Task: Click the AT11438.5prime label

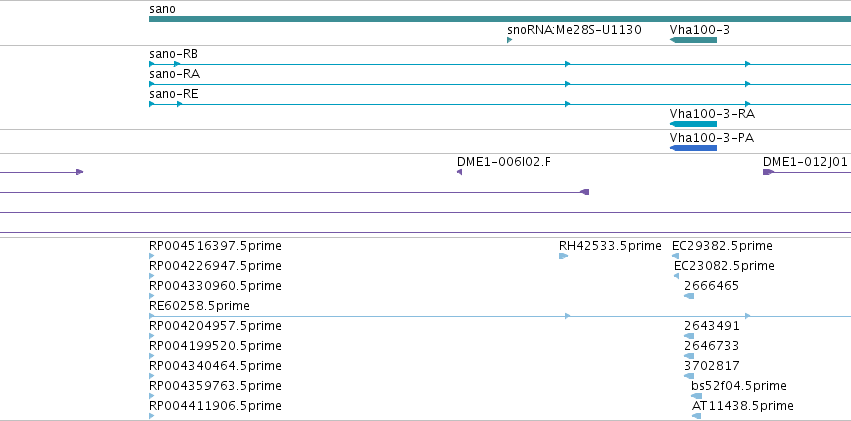Action: (x=742, y=406)
